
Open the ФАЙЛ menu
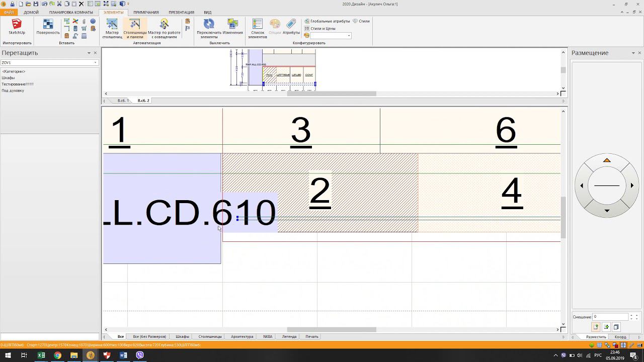pyautogui.click(x=9, y=12)
